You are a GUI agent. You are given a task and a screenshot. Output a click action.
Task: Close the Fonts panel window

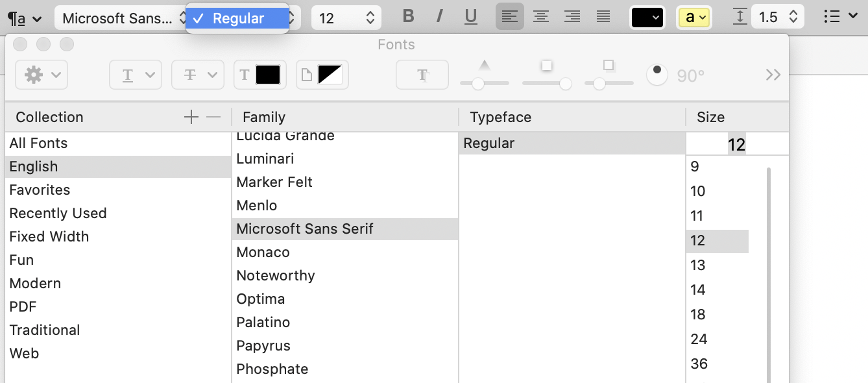pos(20,44)
